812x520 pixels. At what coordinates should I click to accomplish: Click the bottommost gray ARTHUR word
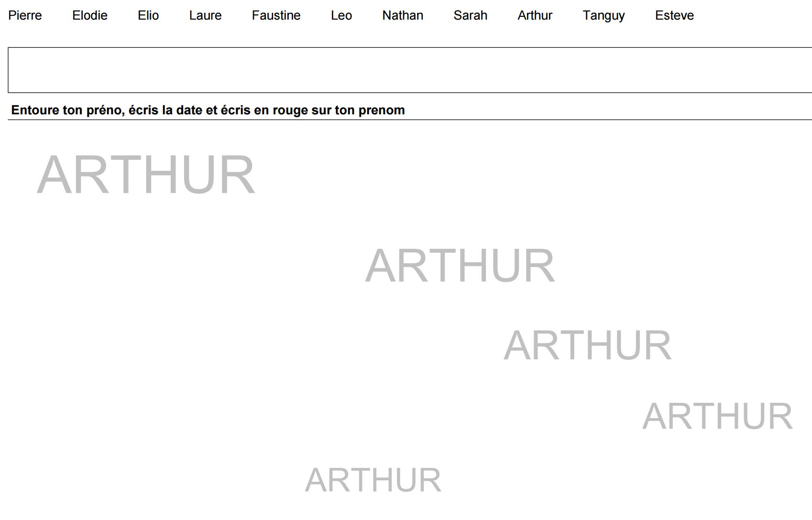coord(373,480)
